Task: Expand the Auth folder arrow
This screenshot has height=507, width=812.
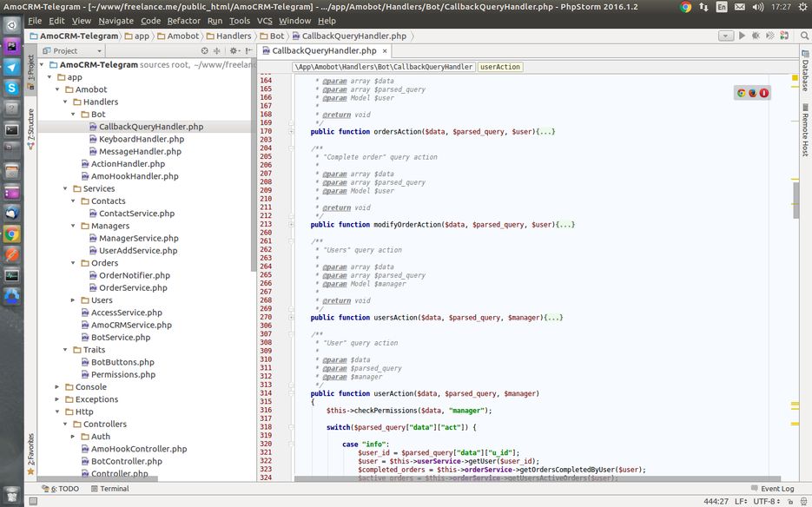Action: (x=73, y=437)
